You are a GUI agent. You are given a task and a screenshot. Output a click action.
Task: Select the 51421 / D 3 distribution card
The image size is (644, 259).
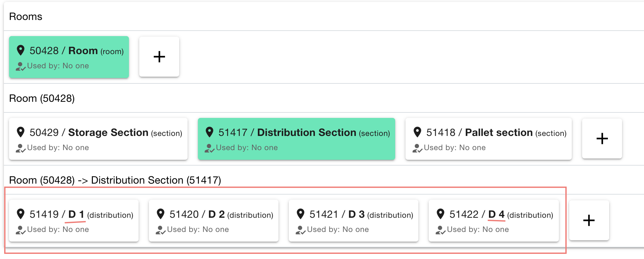[354, 221]
